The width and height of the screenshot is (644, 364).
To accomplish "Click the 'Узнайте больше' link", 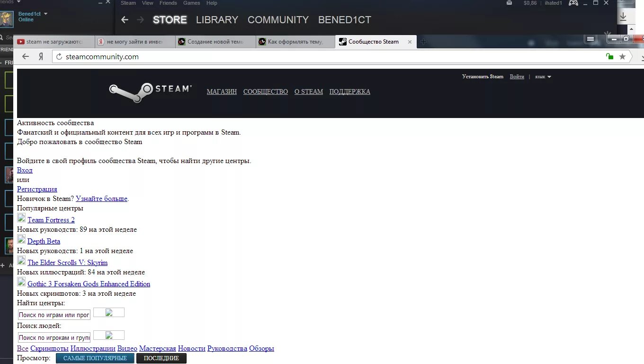I will tap(102, 199).
